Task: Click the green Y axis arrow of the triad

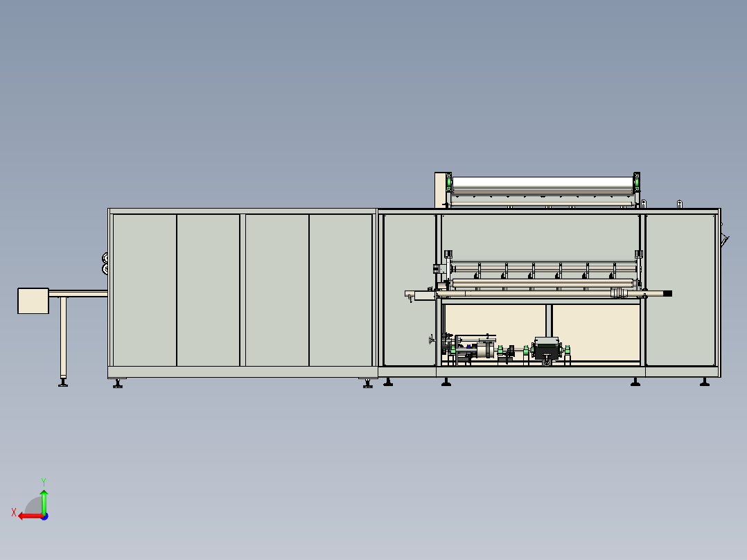Action: (44, 501)
